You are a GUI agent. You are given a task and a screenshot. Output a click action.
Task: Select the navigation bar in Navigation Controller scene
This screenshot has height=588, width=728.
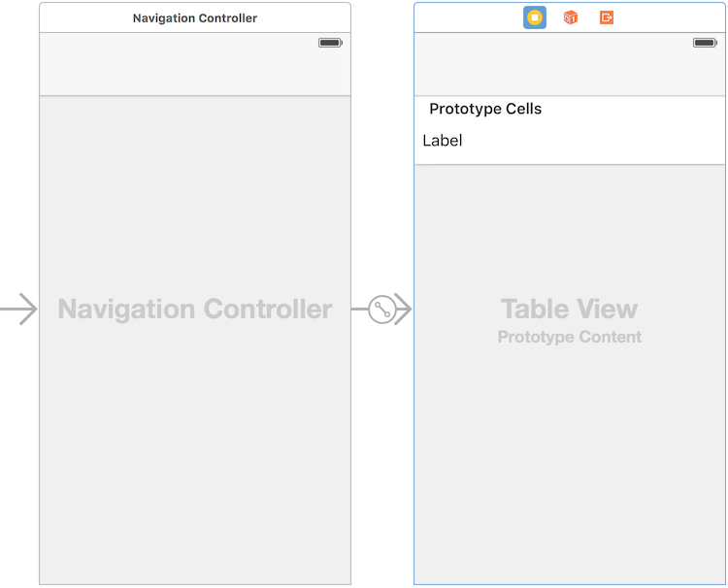point(195,64)
